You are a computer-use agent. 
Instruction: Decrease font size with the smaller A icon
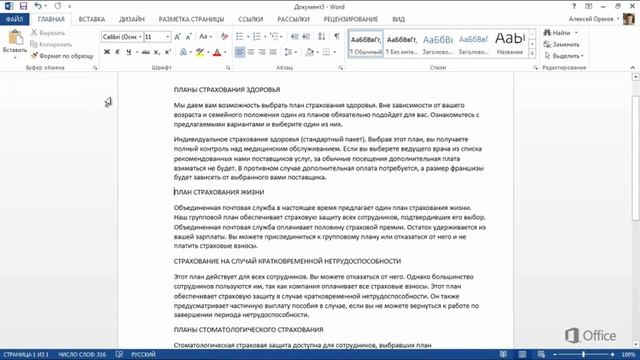pos(189,37)
